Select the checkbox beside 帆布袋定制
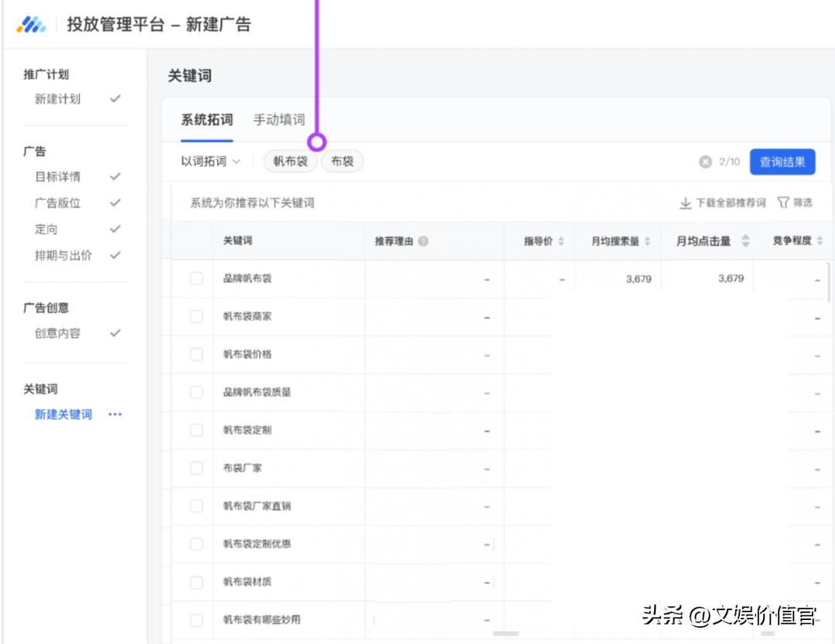Screen dimensions: 835x644 (x=196, y=430)
